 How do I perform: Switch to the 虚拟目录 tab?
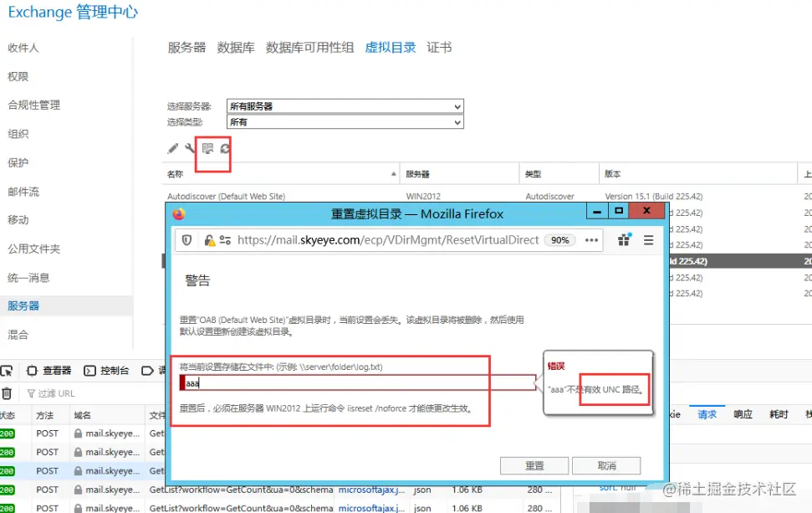pyautogui.click(x=391, y=48)
